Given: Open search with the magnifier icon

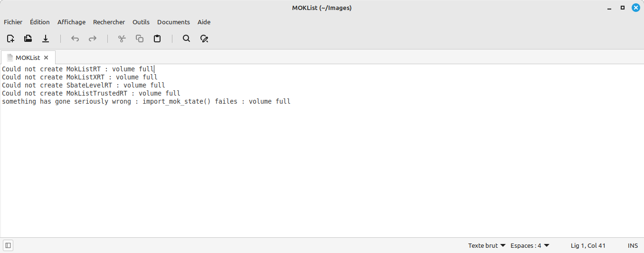Looking at the screenshot, I should point(187,39).
